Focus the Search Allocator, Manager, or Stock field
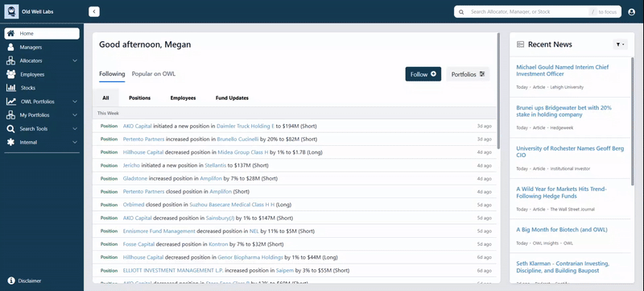This screenshot has height=291, width=644. [538, 12]
